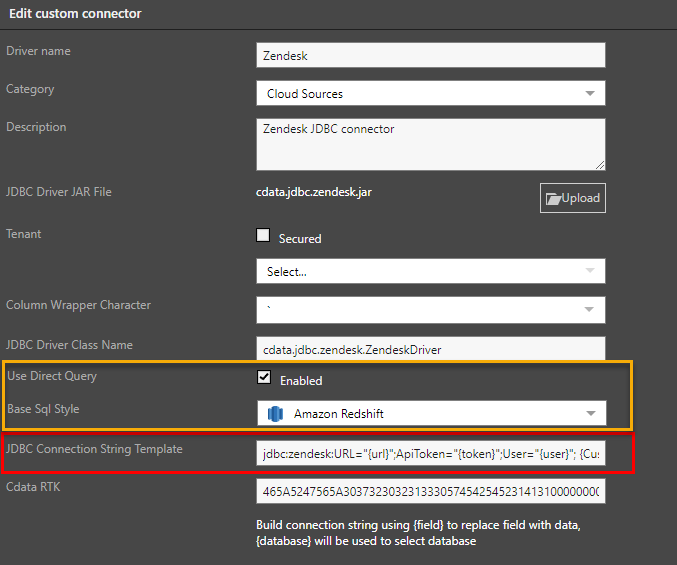Select the Cdata RTK input field
677x565 pixels.
click(x=430, y=493)
